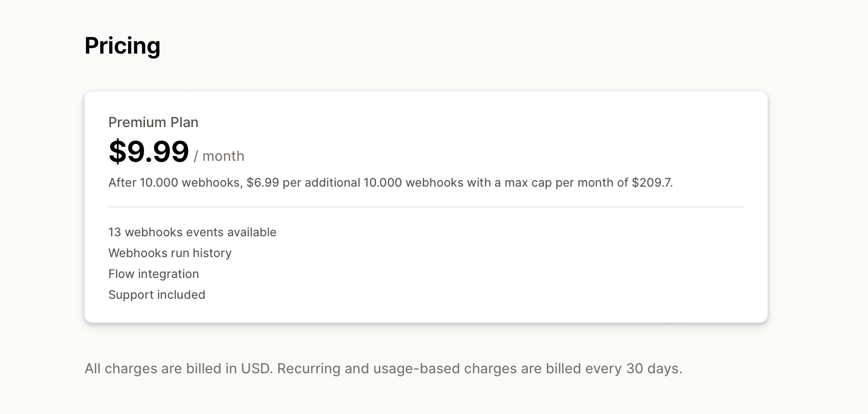Click the 'Webhooks run history' feature
Screen dimensions: 868x414
click(x=170, y=253)
